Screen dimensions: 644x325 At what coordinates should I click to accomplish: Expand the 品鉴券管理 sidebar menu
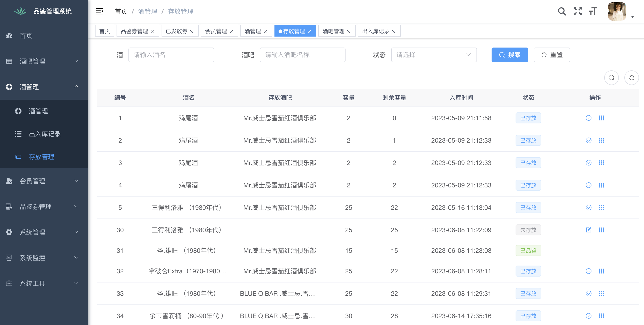44,207
